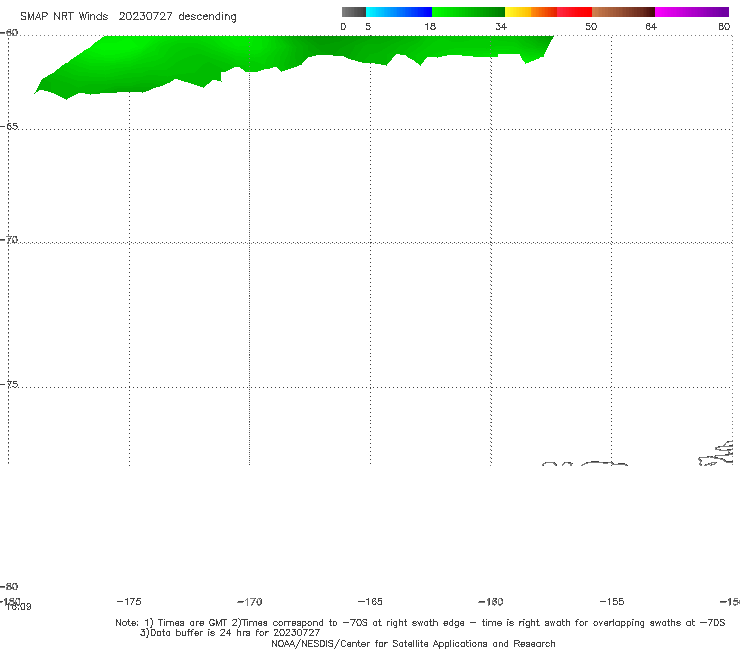The image size is (740, 650).
Task: Click the 'Data buffer is 24 hrs' note
Action: tap(230, 633)
